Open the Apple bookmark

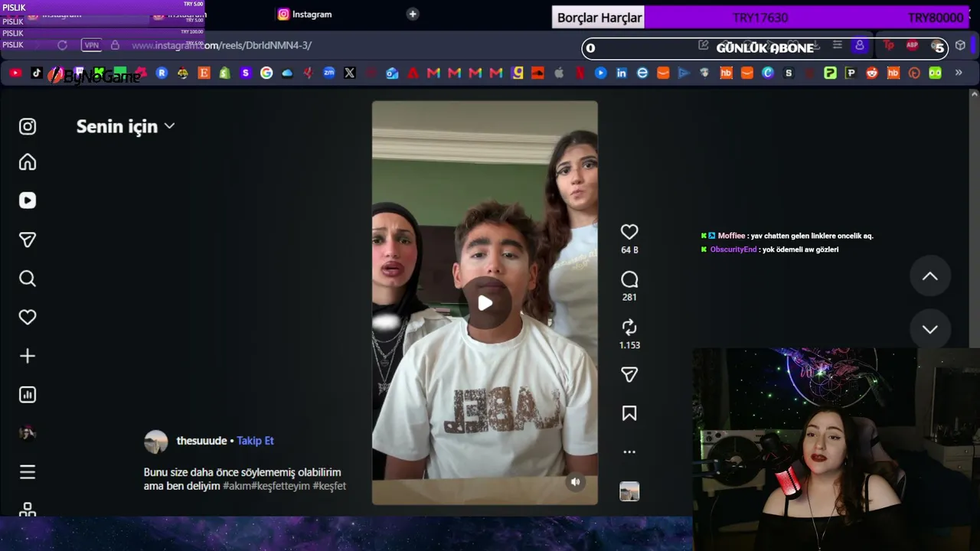point(559,73)
